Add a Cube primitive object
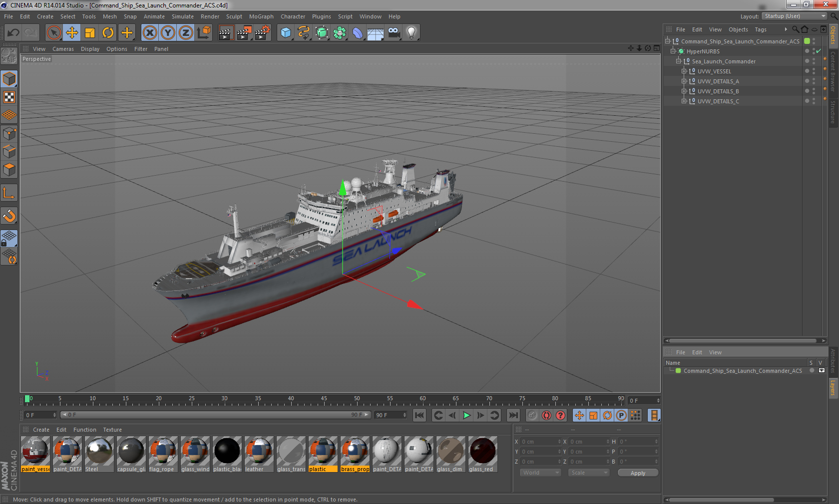The image size is (839, 504). click(x=286, y=33)
